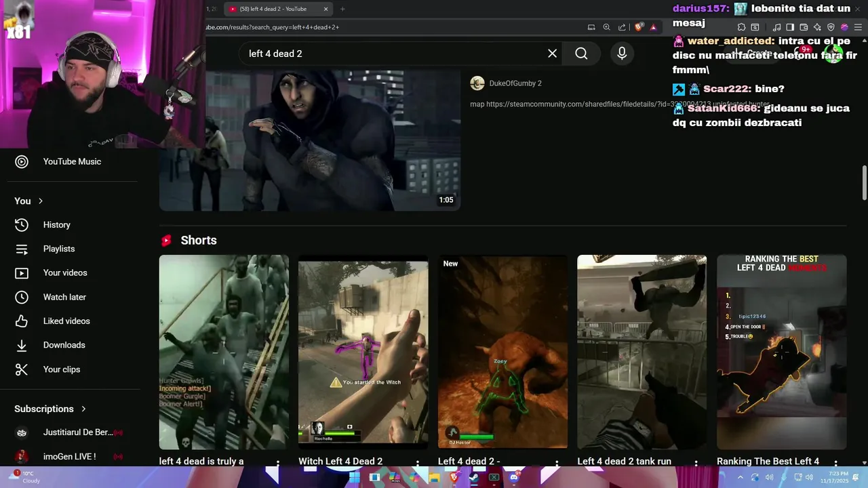Open the Cloudy weather widget
This screenshot has width=868, height=488.
pyautogui.click(x=26, y=477)
